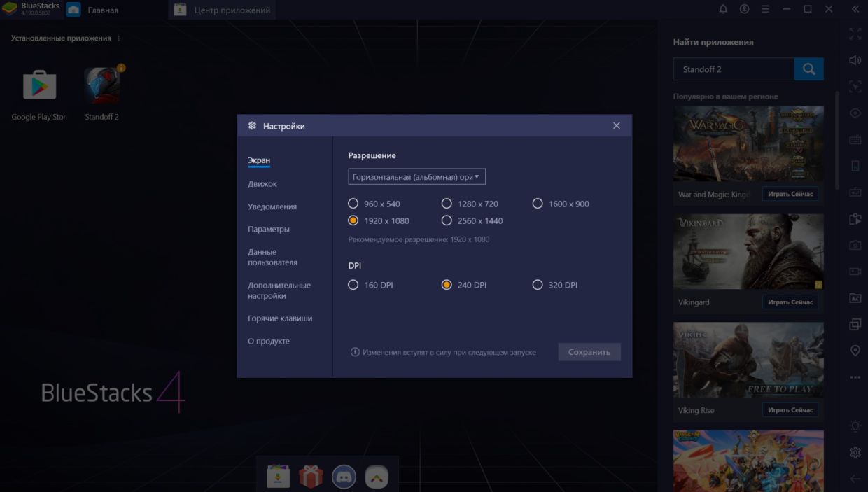The image size is (868, 492).
Task: Select 1280 x 720 resolution
Action: click(447, 204)
